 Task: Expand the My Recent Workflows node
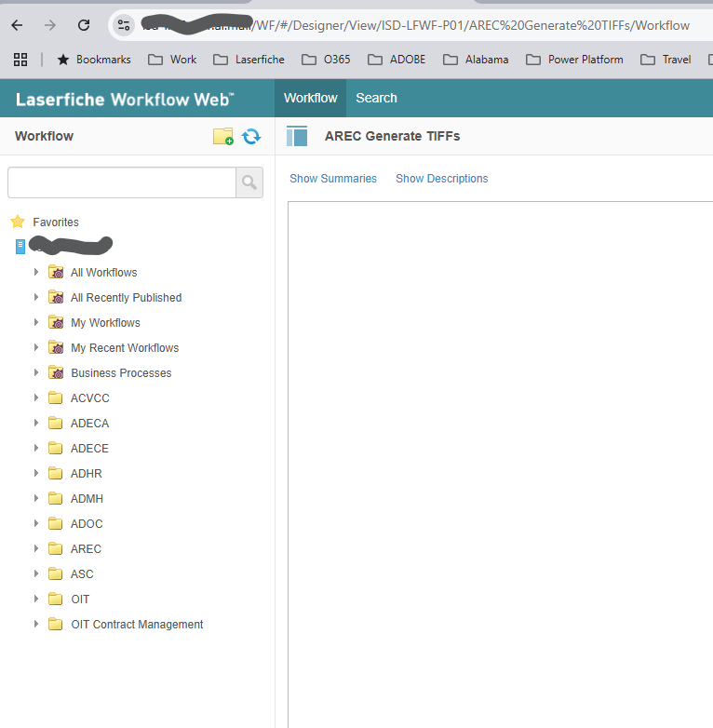click(x=36, y=347)
